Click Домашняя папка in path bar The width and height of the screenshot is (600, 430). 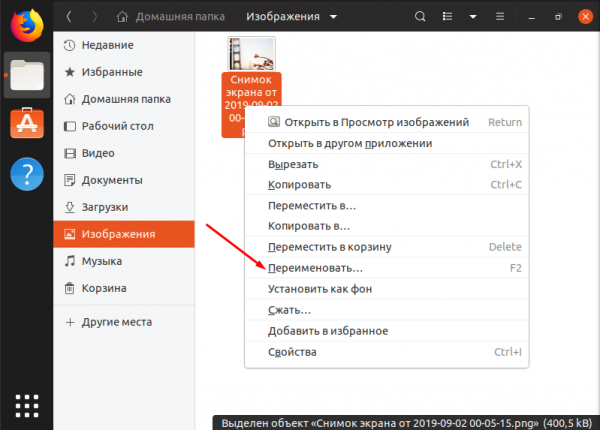180,16
